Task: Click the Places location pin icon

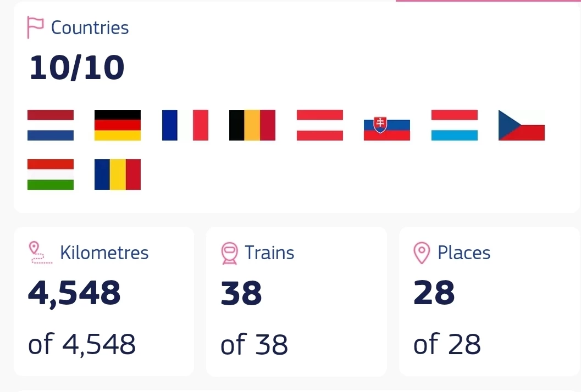Action: (422, 253)
